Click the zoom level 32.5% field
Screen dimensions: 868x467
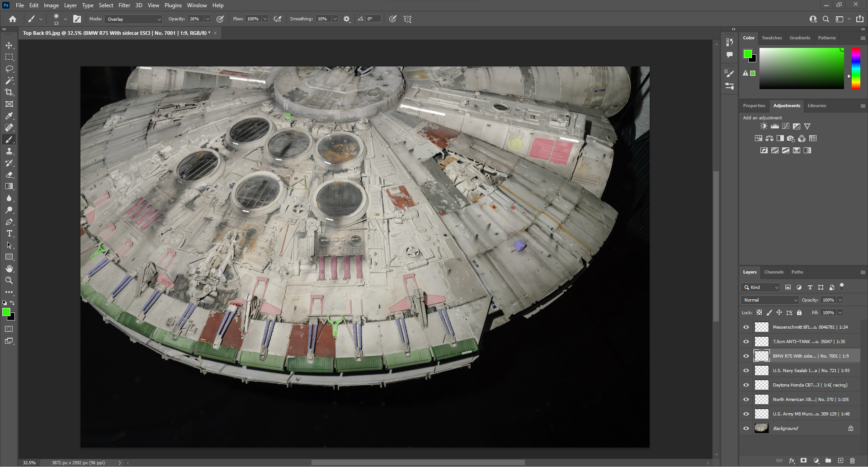(x=29, y=462)
